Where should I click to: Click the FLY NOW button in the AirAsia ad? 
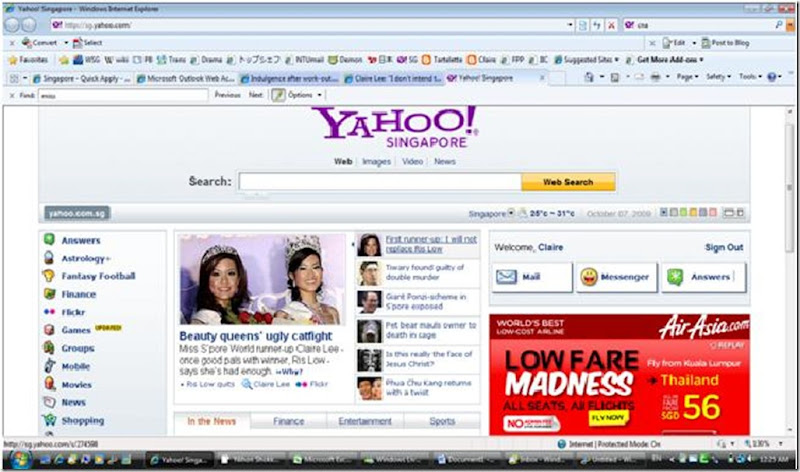(608, 417)
